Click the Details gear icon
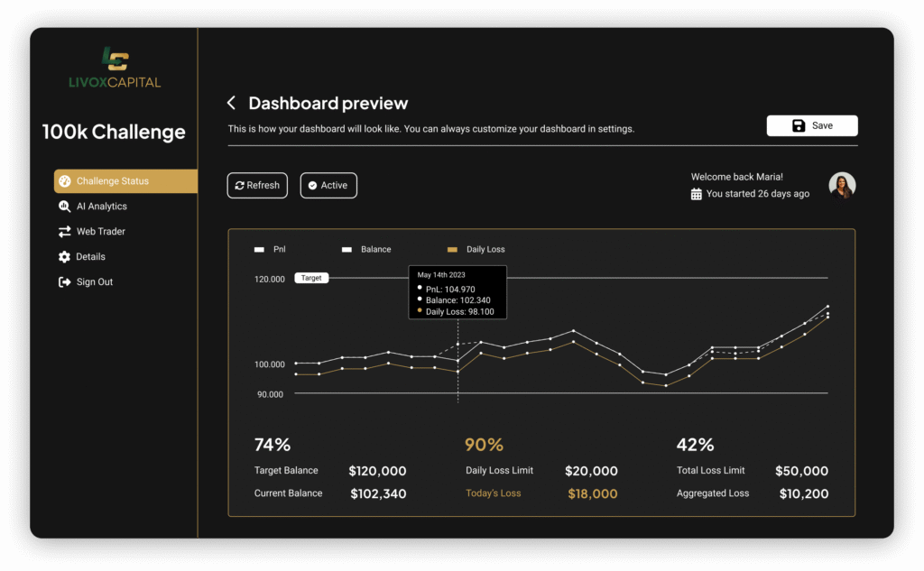Screen dimensions: 924x571 (x=64, y=257)
